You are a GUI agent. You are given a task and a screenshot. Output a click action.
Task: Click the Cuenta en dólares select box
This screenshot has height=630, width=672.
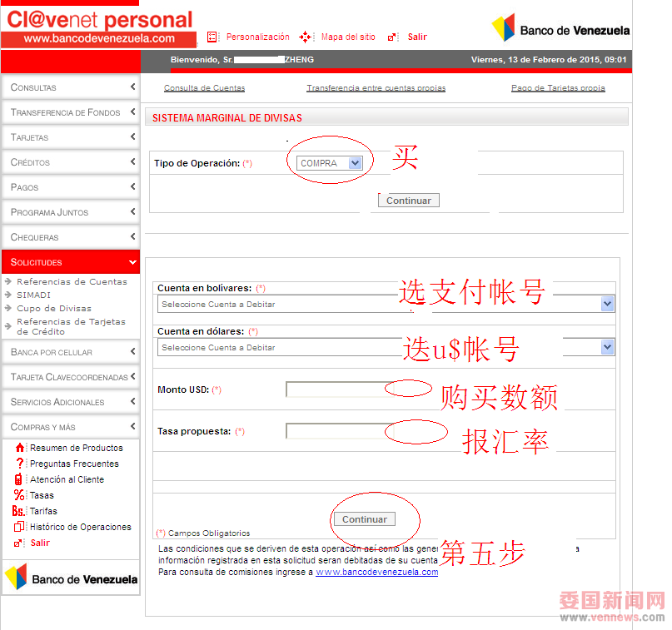pos(386,347)
